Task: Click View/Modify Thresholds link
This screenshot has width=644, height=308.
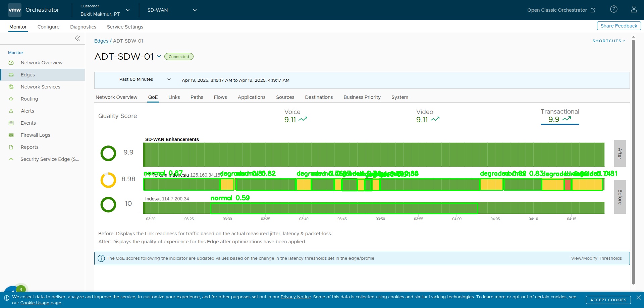Action: [x=596, y=258]
